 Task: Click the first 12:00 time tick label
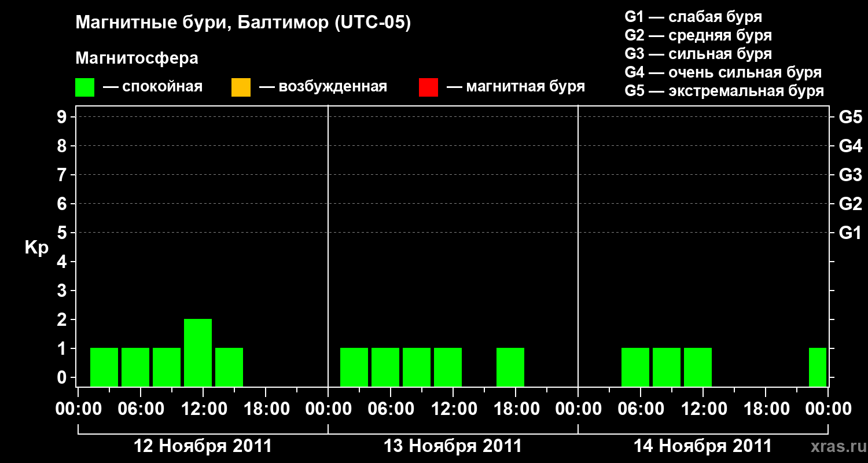(x=203, y=409)
